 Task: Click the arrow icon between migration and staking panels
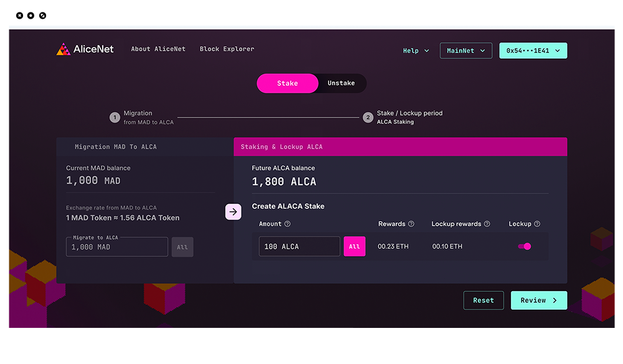(x=233, y=212)
